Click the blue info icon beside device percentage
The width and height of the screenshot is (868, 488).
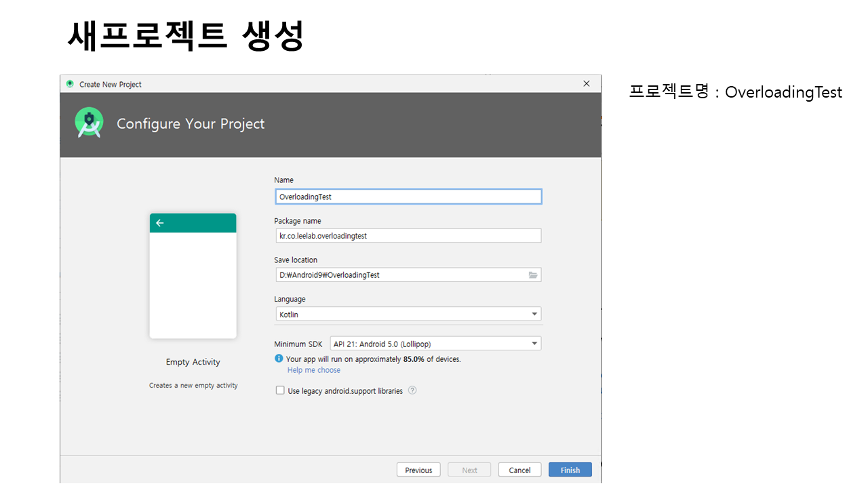pos(279,359)
